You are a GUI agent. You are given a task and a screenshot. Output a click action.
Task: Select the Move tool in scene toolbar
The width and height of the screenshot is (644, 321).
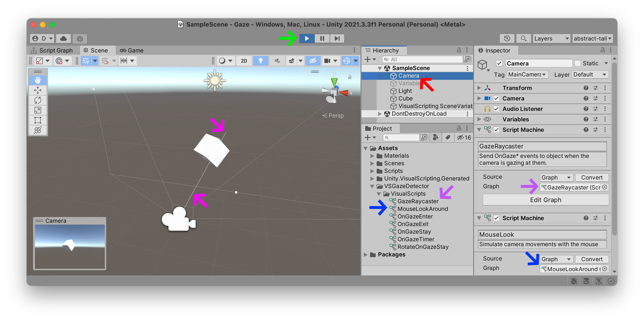pos(38,90)
